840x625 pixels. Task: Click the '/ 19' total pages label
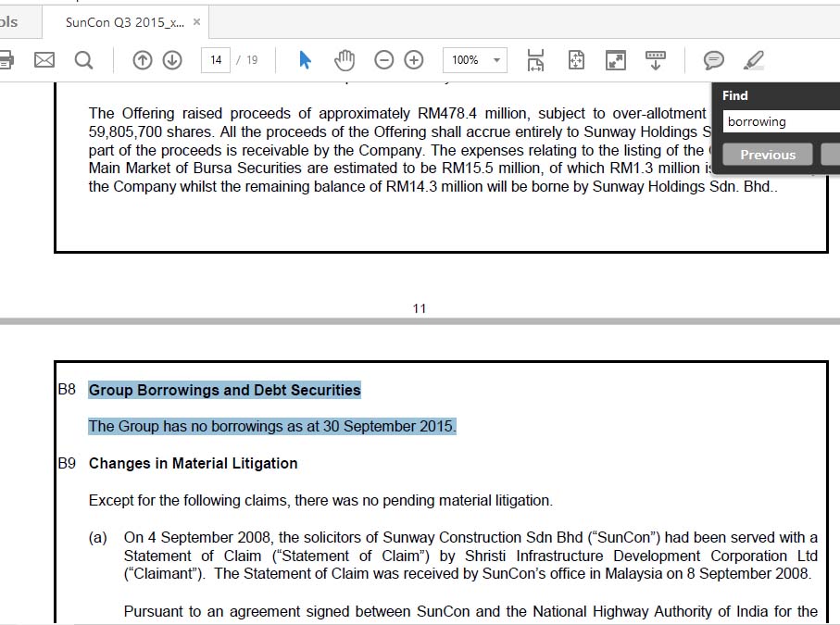pyautogui.click(x=247, y=60)
